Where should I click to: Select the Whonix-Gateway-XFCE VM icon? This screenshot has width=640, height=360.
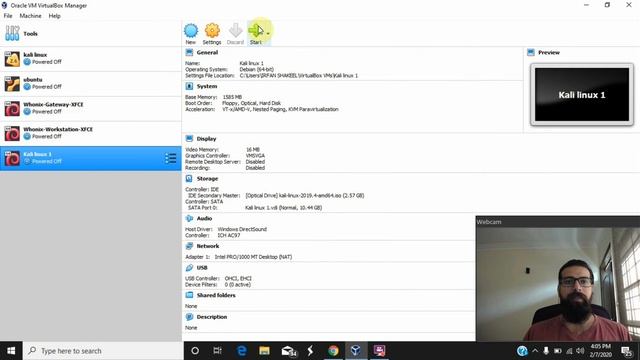(x=12, y=109)
